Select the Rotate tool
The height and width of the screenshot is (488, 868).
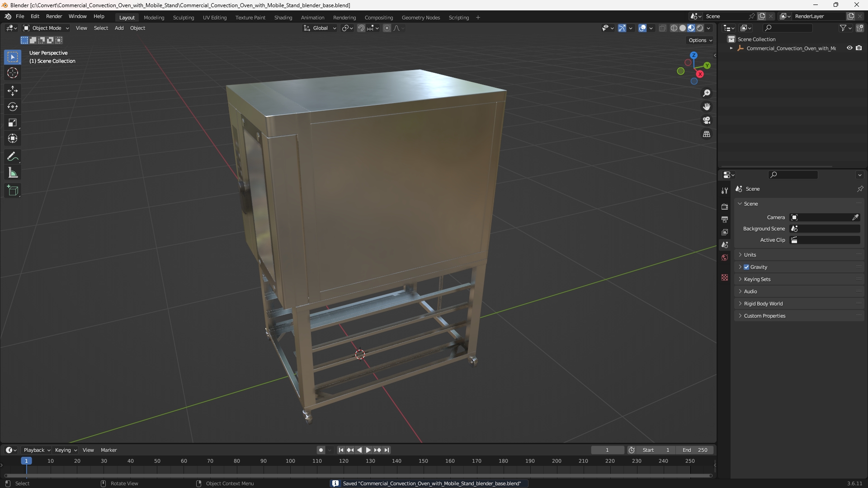tap(13, 107)
